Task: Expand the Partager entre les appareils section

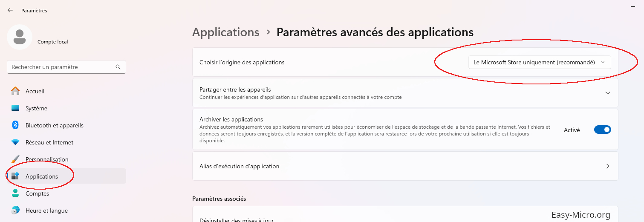Action: (x=404, y=93)
